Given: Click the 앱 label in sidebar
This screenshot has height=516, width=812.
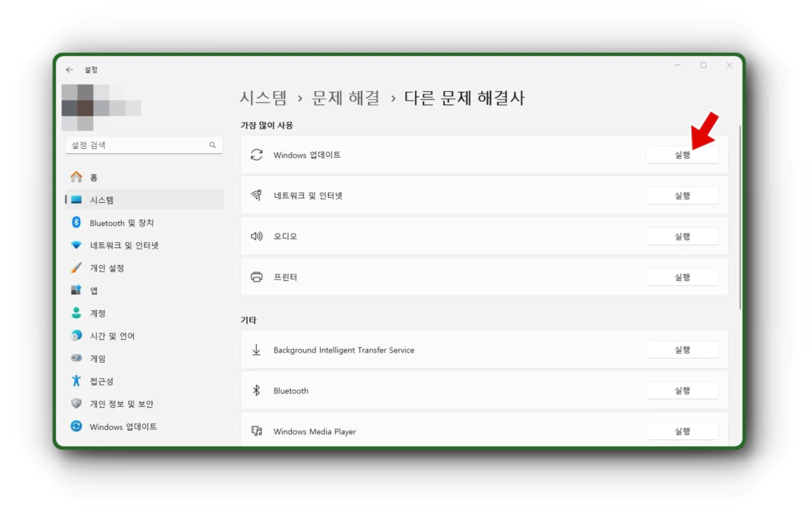Looking at the screenshot, I should [x=94, y=291].
